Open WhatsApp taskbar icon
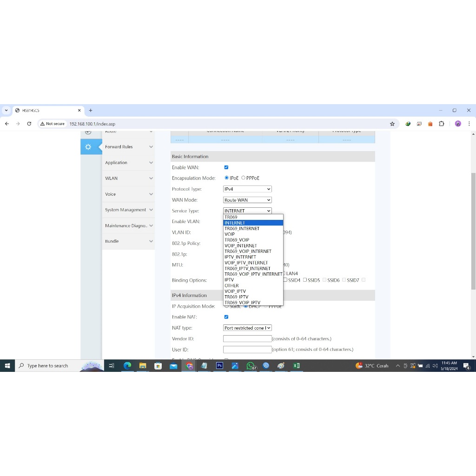 (251, 366)
